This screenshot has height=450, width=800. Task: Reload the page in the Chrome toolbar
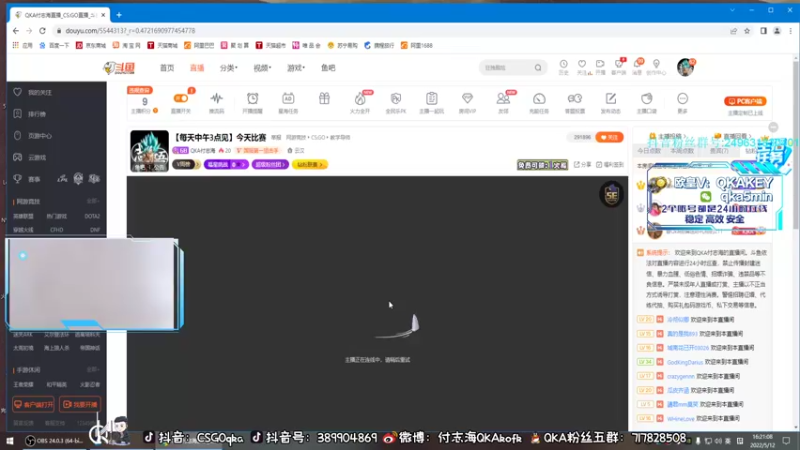[x=42, y=31]
